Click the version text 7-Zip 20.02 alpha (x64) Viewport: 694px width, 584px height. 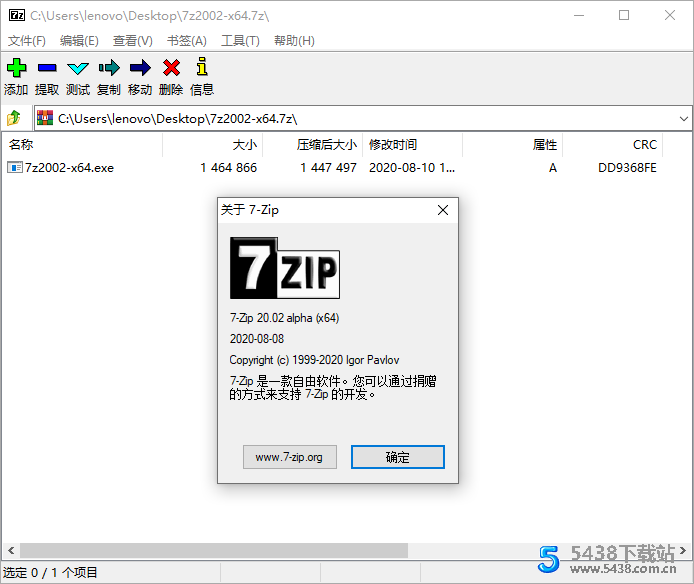click(x=284, y=318)
